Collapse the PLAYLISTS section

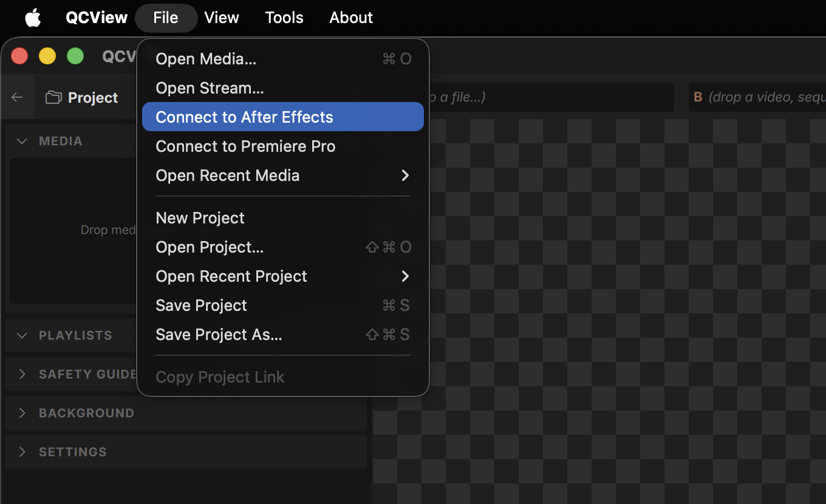[22, 335]
